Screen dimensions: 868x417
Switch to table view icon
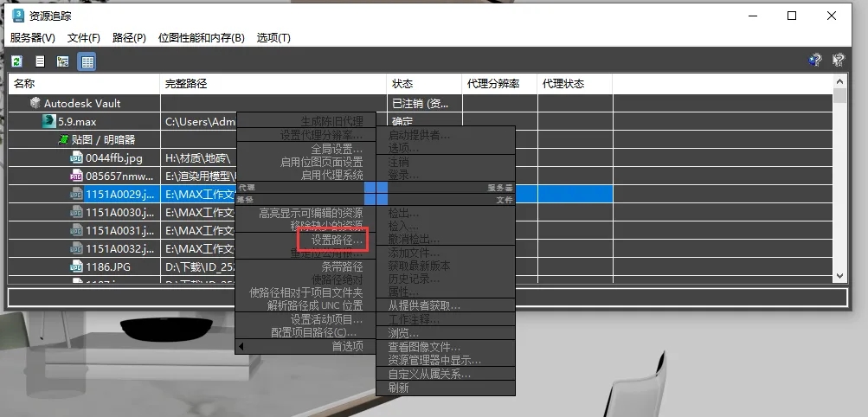(x=87, y=61)
